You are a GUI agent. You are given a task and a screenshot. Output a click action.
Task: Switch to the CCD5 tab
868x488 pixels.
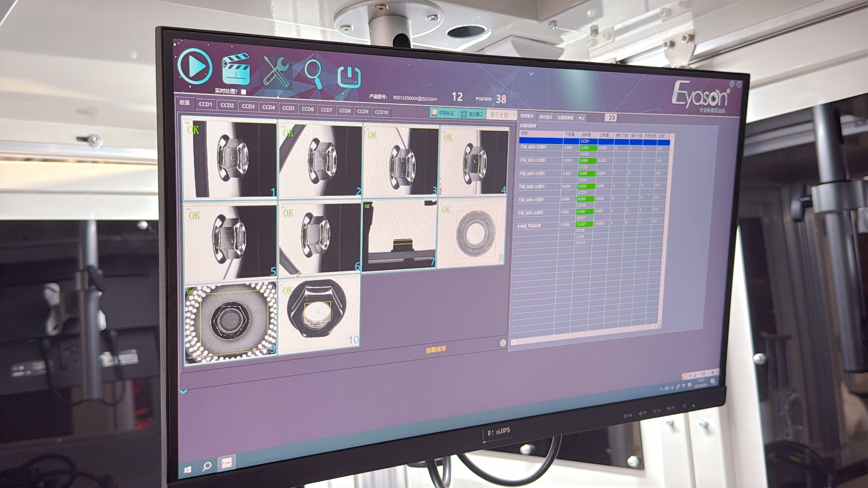pos(289,108)
